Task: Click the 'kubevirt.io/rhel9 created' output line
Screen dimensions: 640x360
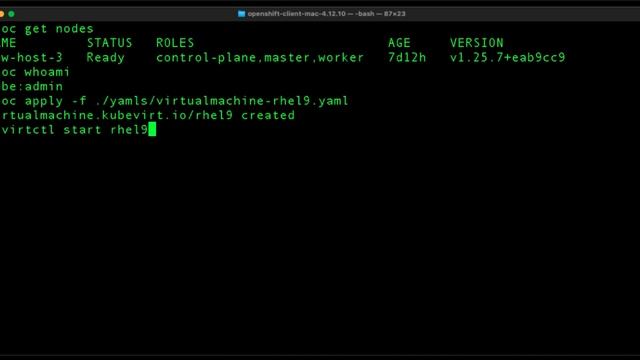Action: [x=148, y=116]
